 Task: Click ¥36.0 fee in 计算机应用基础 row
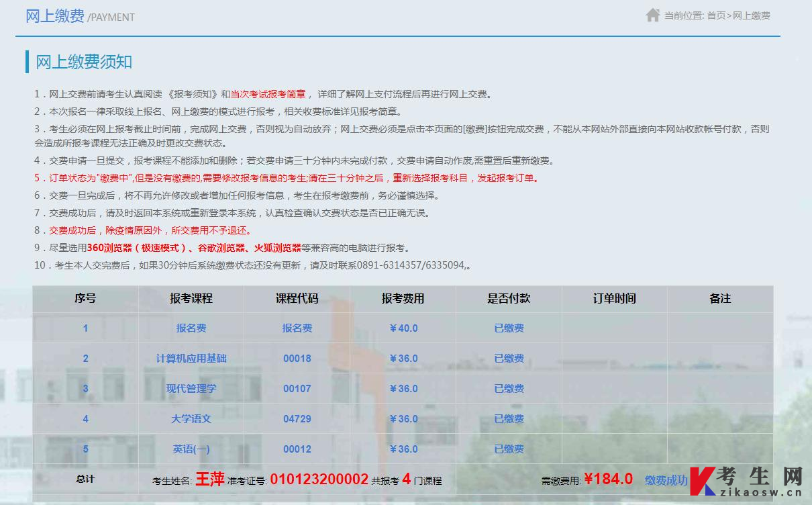[403, 359]
